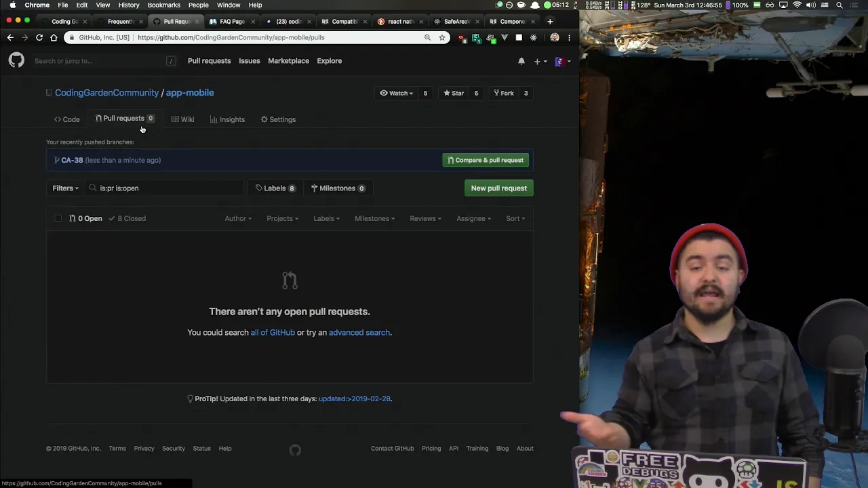Open a new browser tab
This screenshot has width=868, height=488.
click(x=550, y=22)
